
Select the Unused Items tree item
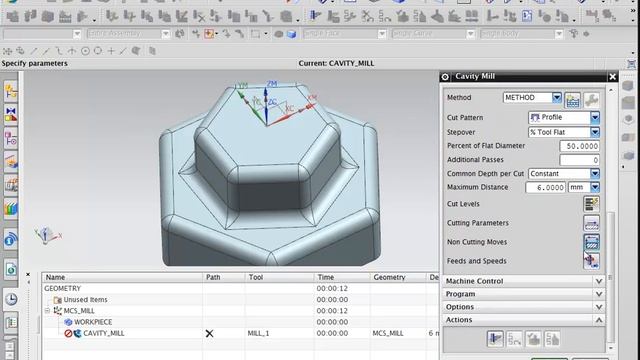pos(85,300)
